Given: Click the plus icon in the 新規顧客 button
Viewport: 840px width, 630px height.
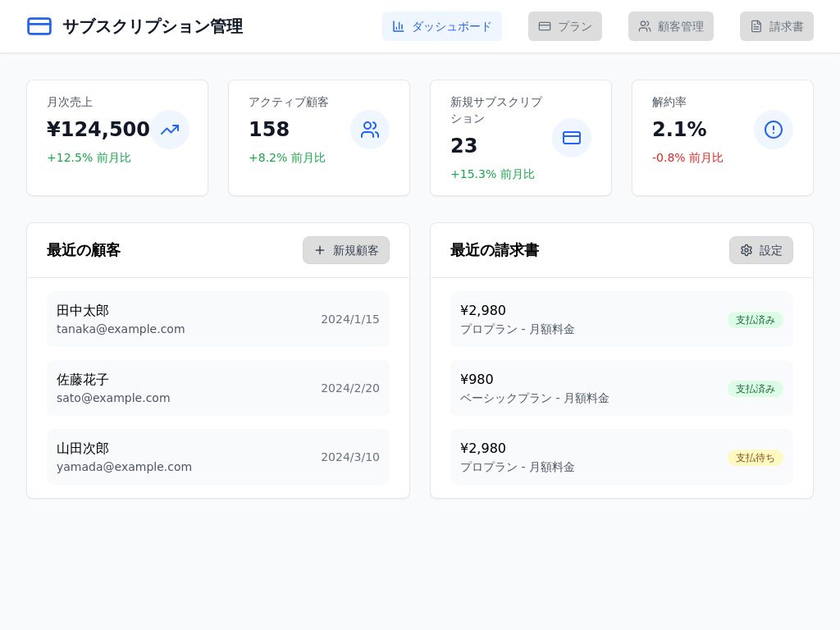Looking at the screenshot, I should point(320,250).
